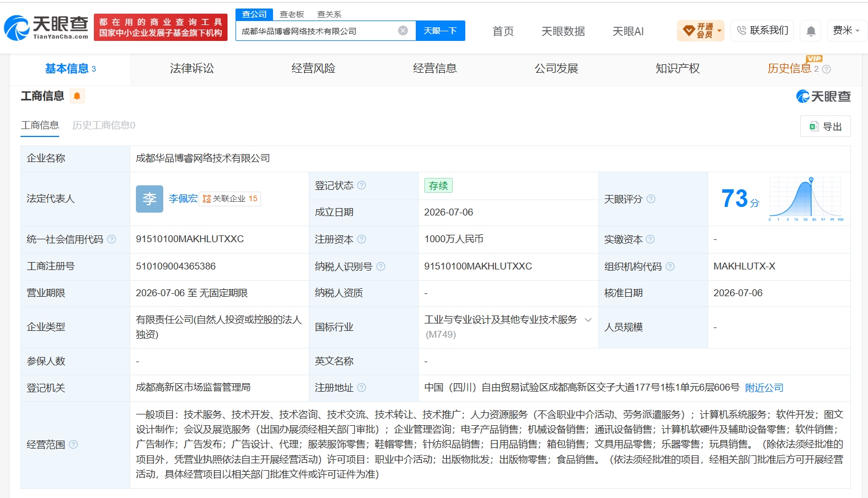Open the 法律诉讼 tab
The width and height of the screenshot is (868, 498).
[192, 69]
